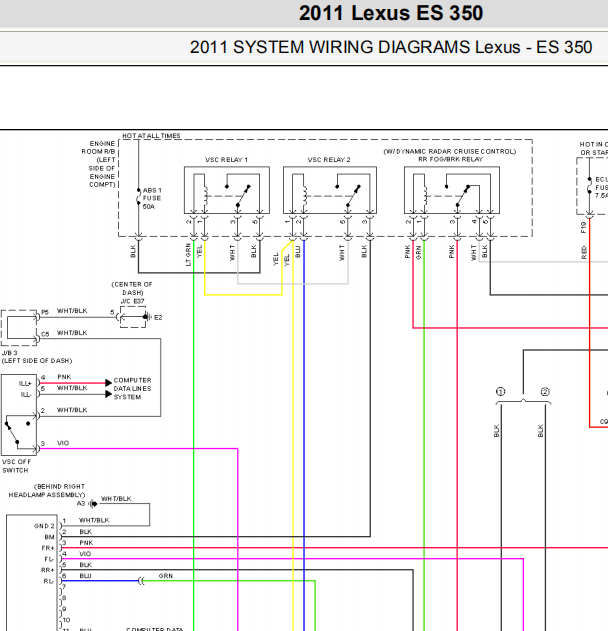Click the "HOT AT ALL TIMES" label

point(151,136)
